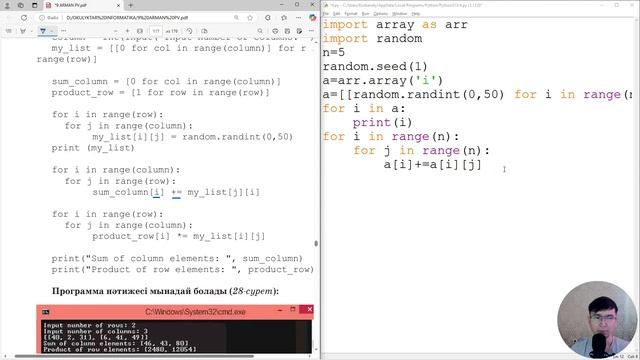This screenshot has height=360, width=640.
Task: Click 'import array as arr' line in IDLE
Action: tap(395, 24)
